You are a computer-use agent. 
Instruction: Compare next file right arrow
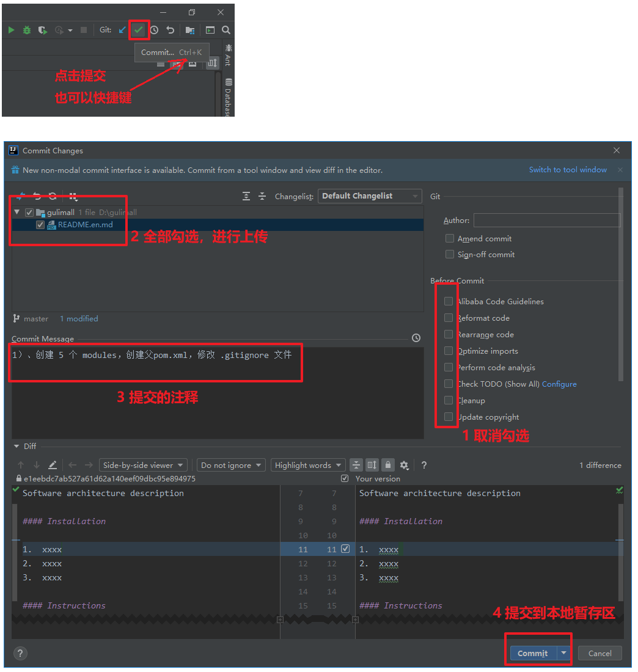coord(89,465)
